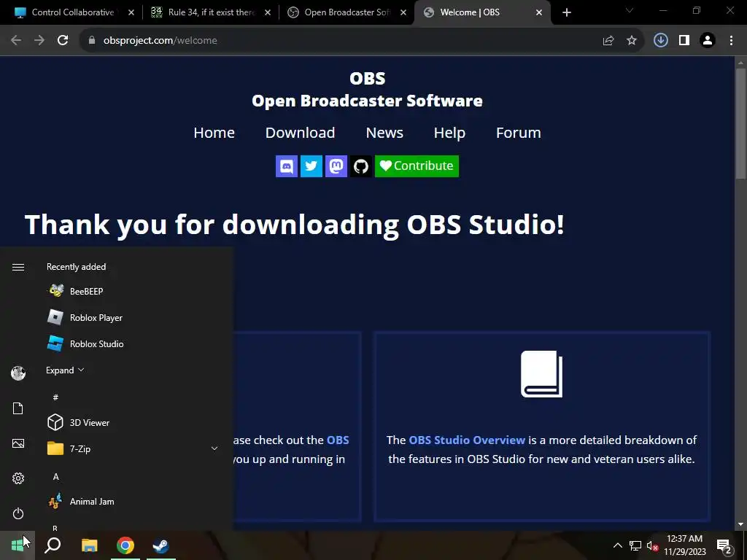Share this page icon in address bar
The height and width of the screenshot is (560, 747).
[608, 41]
